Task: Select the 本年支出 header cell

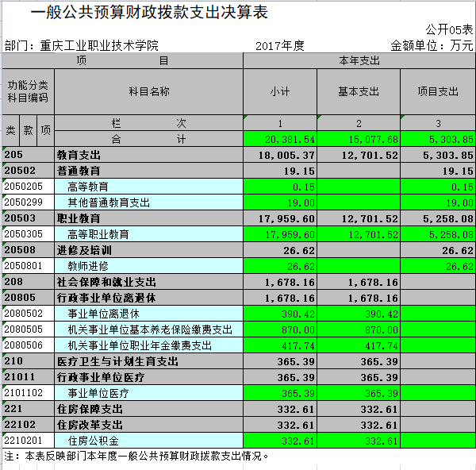Action: [359, 60]
